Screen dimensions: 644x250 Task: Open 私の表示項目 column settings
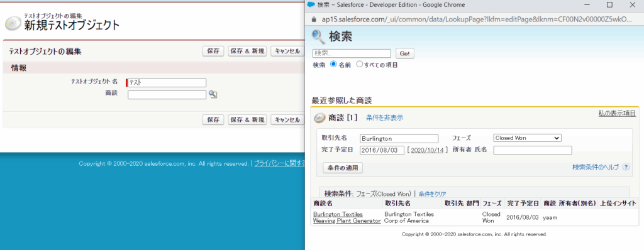[618, 113]
